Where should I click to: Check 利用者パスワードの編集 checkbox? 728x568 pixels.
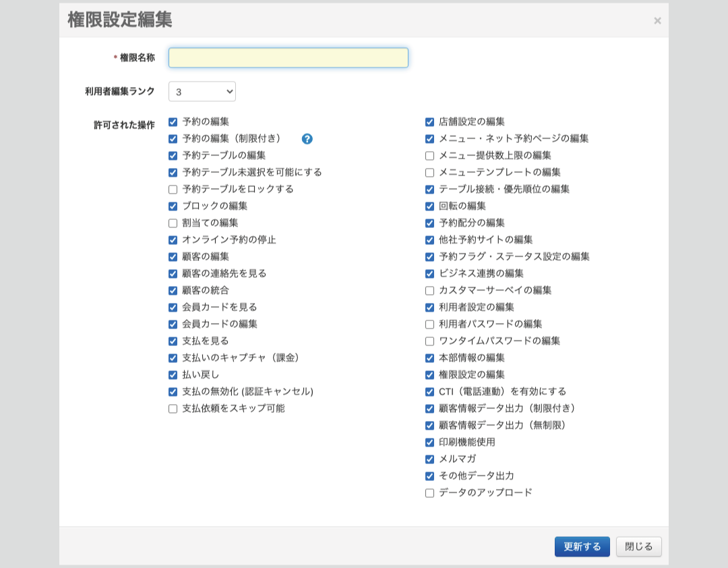430,324
